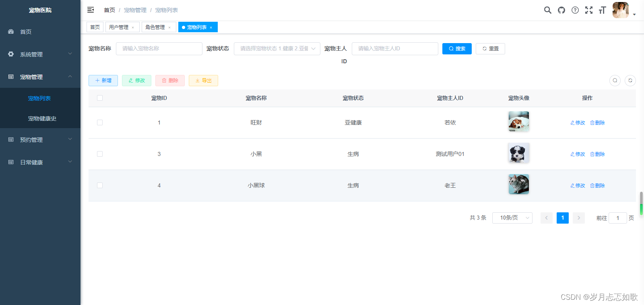The image size is (644, 305).
Task: Click the 搜索 button
Action: [x=457, y=49]
